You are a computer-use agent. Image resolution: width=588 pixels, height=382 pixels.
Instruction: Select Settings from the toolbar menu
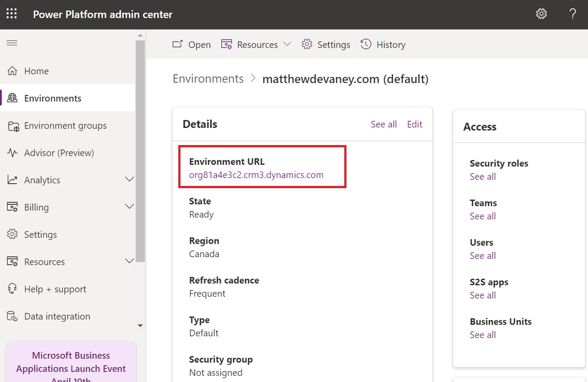coord(325,44)
